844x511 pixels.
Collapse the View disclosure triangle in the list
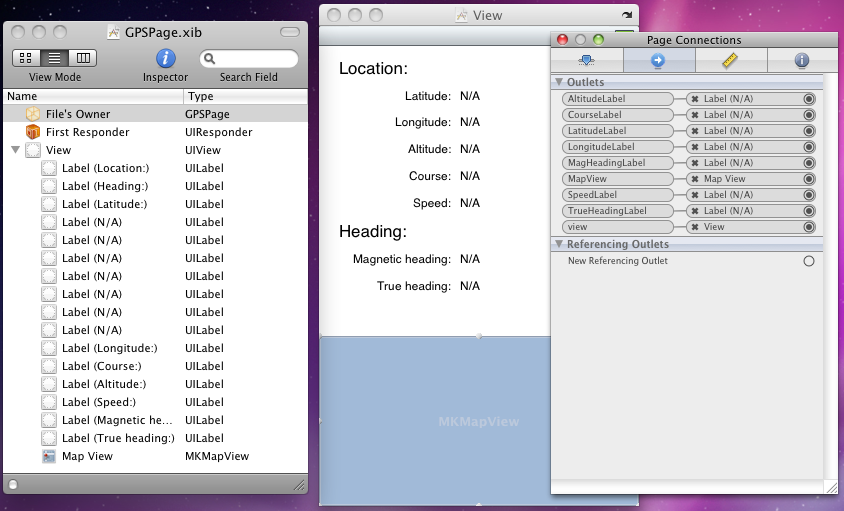(16, 150)
